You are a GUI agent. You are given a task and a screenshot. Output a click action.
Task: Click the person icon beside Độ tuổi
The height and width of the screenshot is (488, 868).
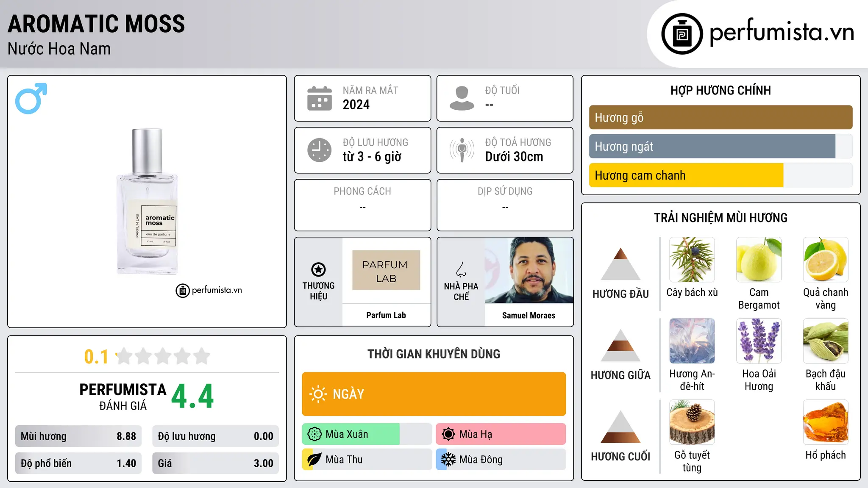pyautogui.click(x=462, y=98)
